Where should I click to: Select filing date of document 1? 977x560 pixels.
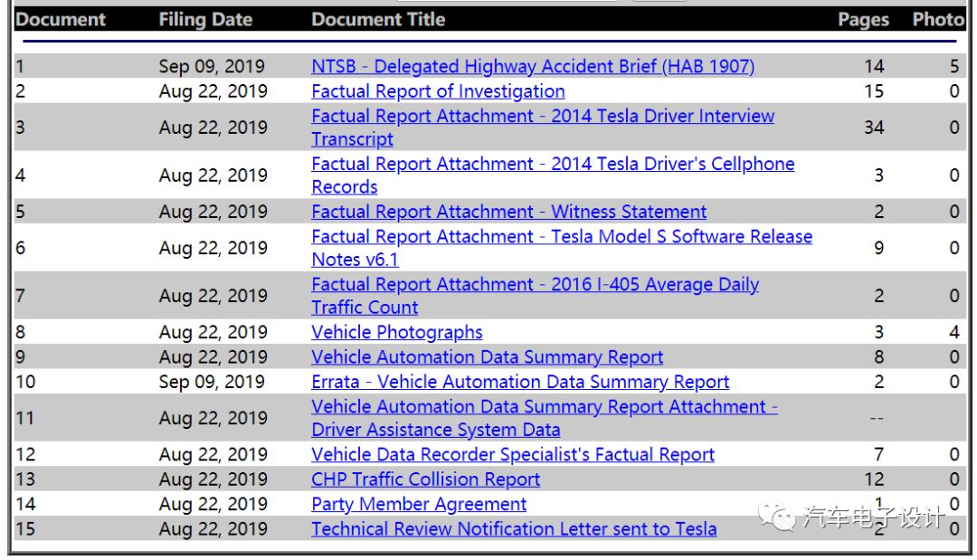pyautogui.click(x=212, y=66)
